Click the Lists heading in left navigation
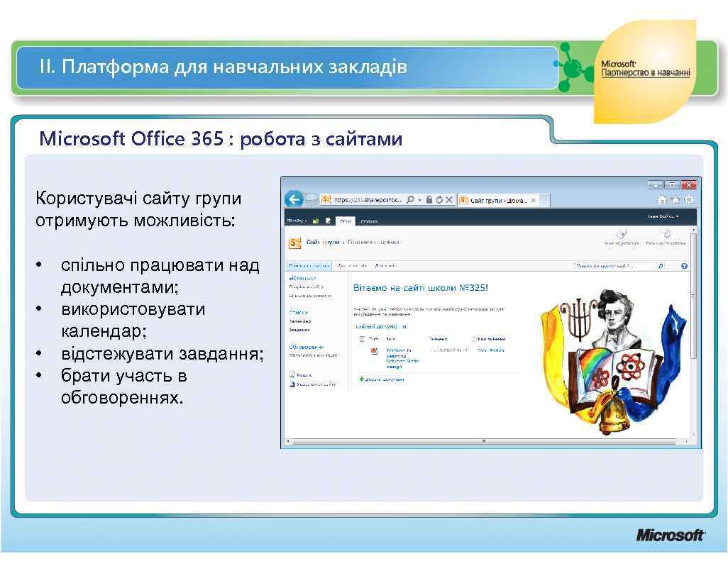728x561 pixels. 299,313
